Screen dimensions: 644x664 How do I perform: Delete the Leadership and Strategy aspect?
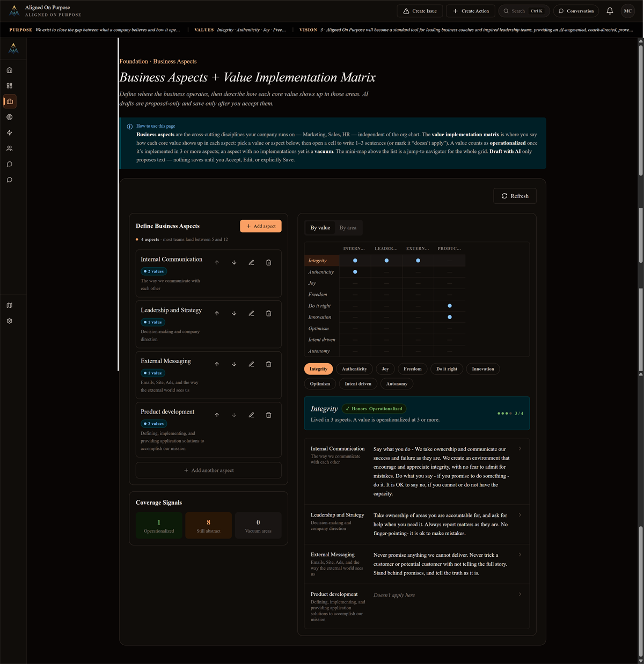(268, 313)
